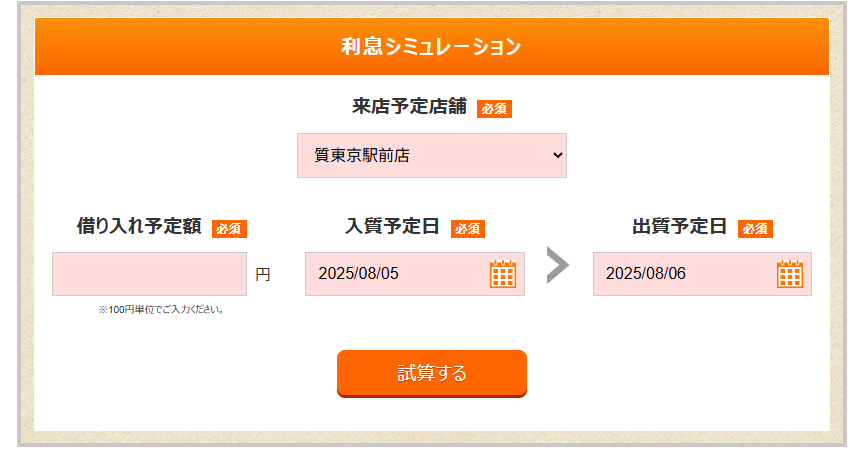Click the ※100円単位でご入力ください note
The image size is (866, 449).
pyautogui.click(x=161, y=309)
